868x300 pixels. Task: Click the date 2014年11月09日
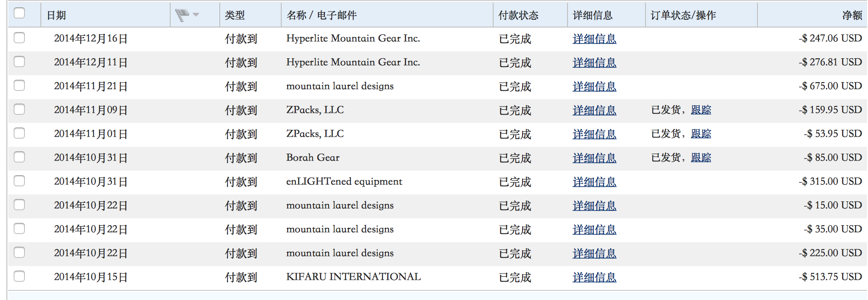pyautogui.click(x=91, y=111)
